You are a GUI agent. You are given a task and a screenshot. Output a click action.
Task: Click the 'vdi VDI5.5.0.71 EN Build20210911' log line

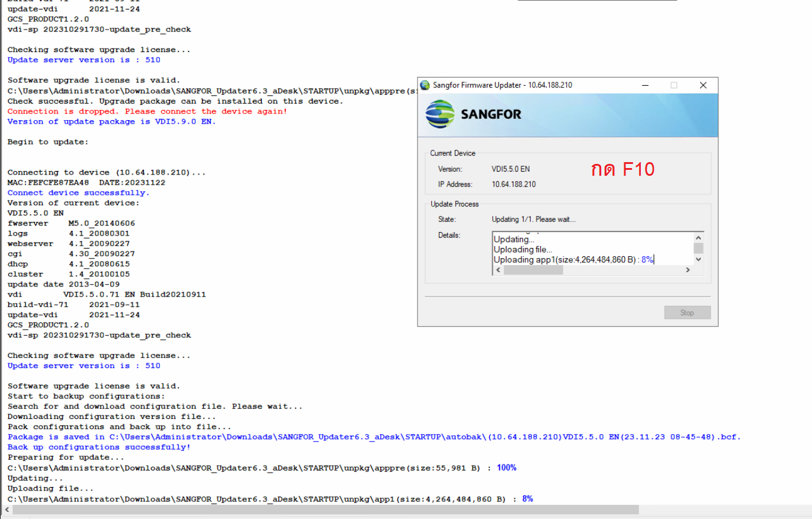pyautogui.click(x=107, y=294)
